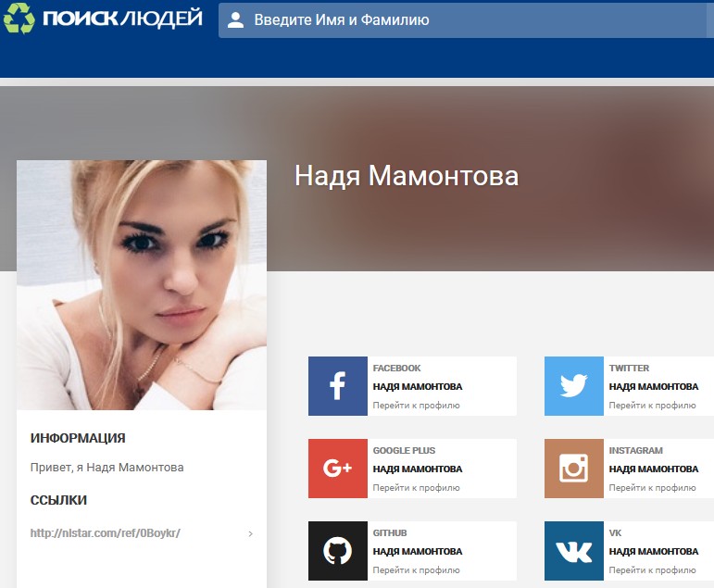Go to profile link under VK
The width and height of the screenshot is (714, 588).
click(653, 569)
